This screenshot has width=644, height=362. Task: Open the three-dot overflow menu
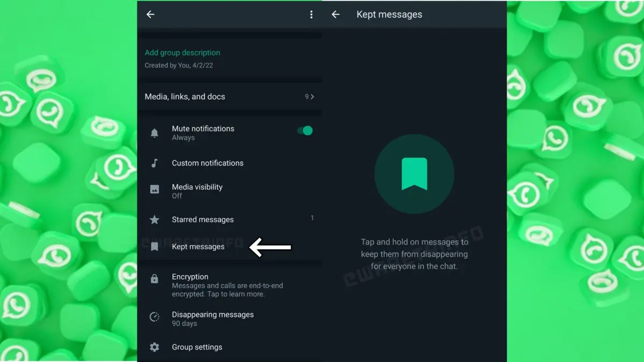point(311,14)
